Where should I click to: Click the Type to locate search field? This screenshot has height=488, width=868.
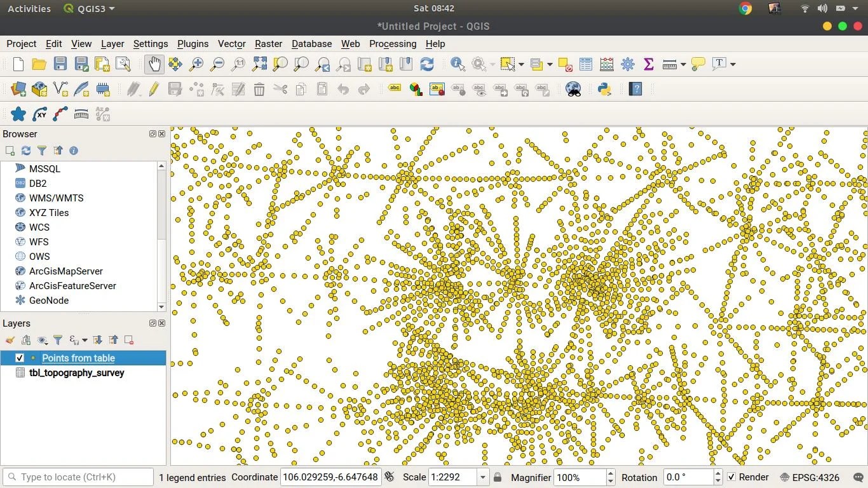pos(78,477)
